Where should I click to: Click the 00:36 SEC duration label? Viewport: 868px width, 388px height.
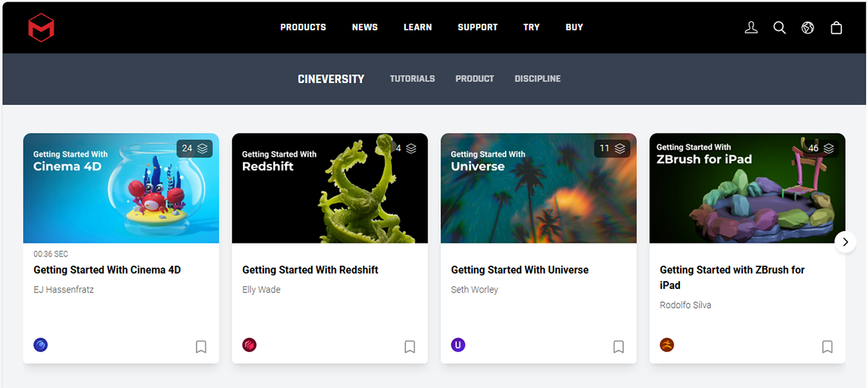[51, 254]
